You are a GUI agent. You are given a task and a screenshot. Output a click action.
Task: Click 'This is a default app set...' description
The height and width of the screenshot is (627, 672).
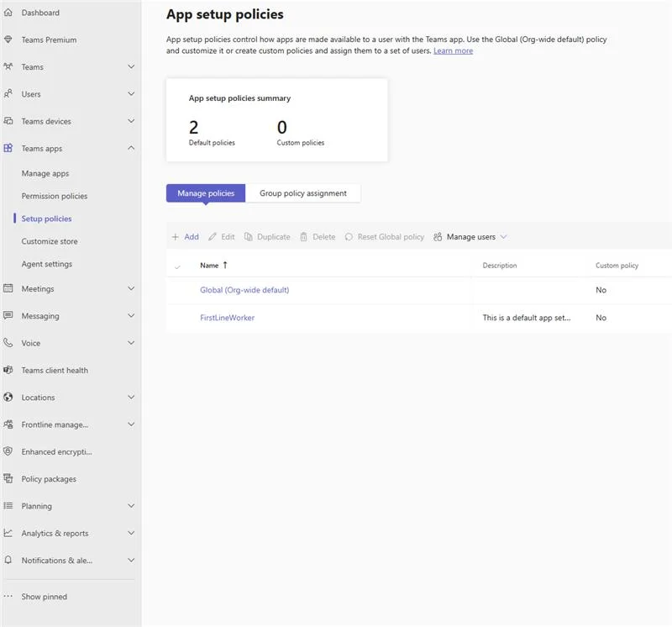pyautogui.click(x=527, y=318)
